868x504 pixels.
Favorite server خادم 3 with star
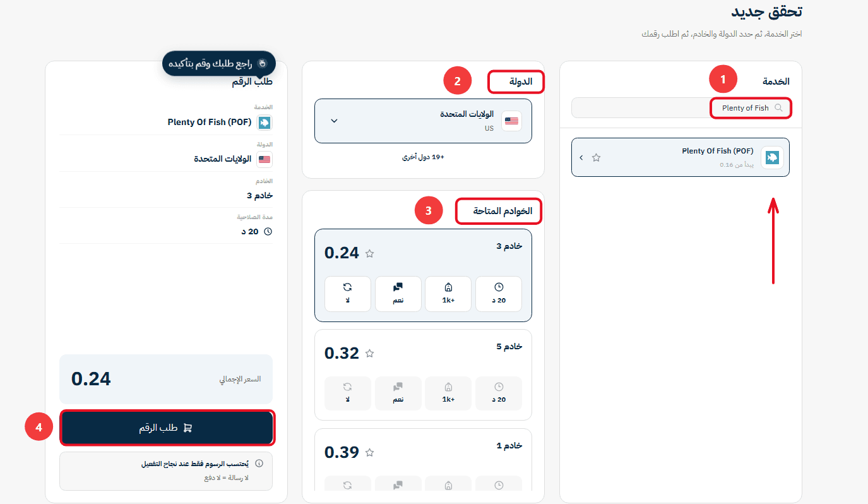pos(370,253)
